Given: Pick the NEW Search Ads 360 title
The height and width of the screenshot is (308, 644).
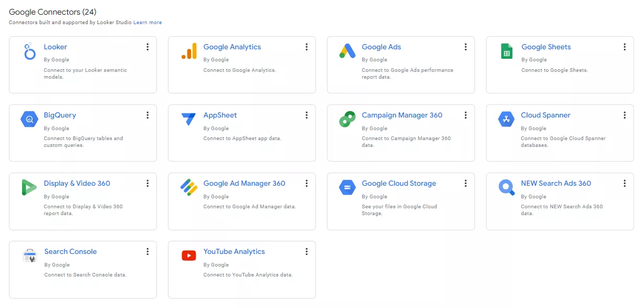Looking at the screenshot, I should click(x=556, y=184).
